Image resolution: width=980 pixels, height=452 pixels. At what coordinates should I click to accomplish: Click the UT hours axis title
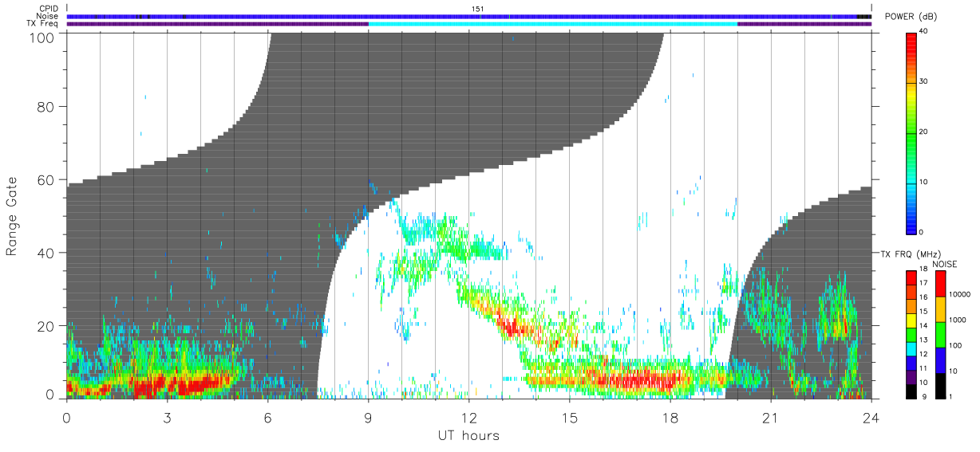(x=468, y=435)
